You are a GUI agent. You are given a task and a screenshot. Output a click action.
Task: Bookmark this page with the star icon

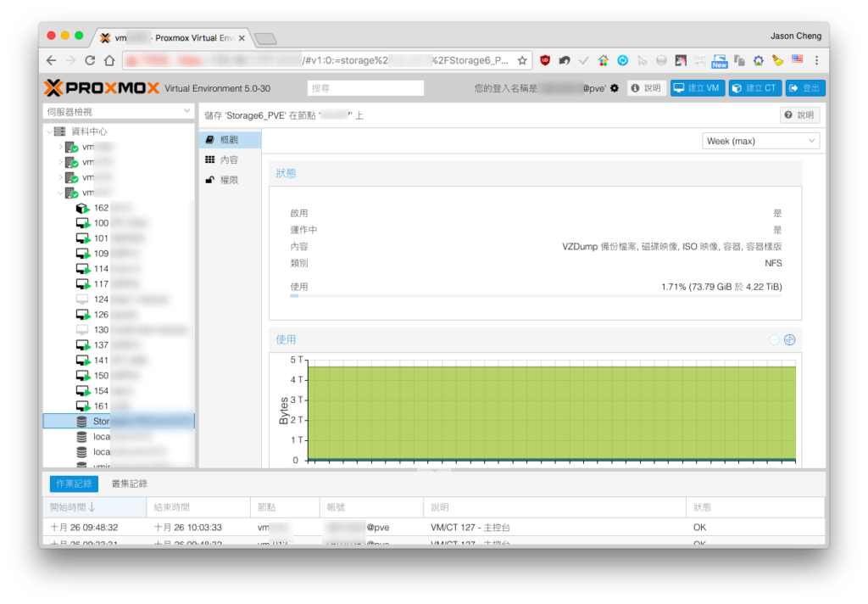click(x=522, y=60)
